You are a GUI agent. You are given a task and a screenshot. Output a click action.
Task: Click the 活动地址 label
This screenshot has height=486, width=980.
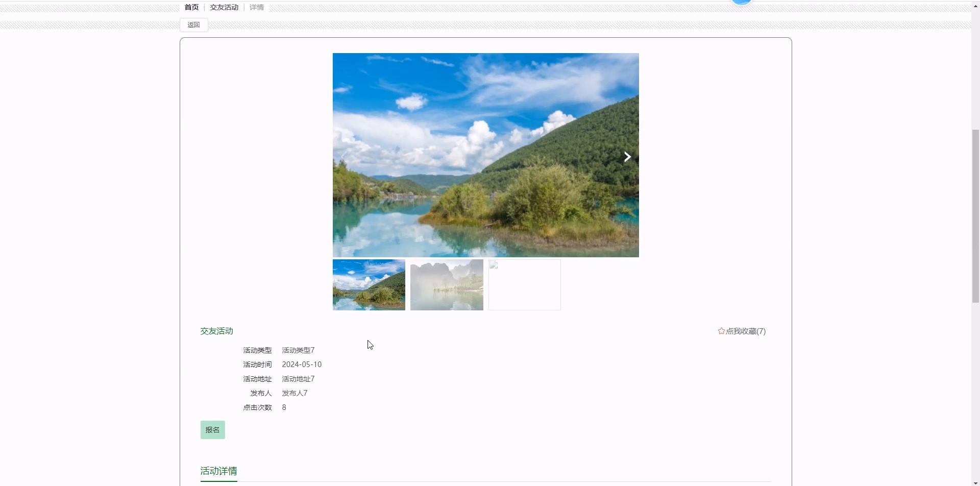click(x=257, y=379)
